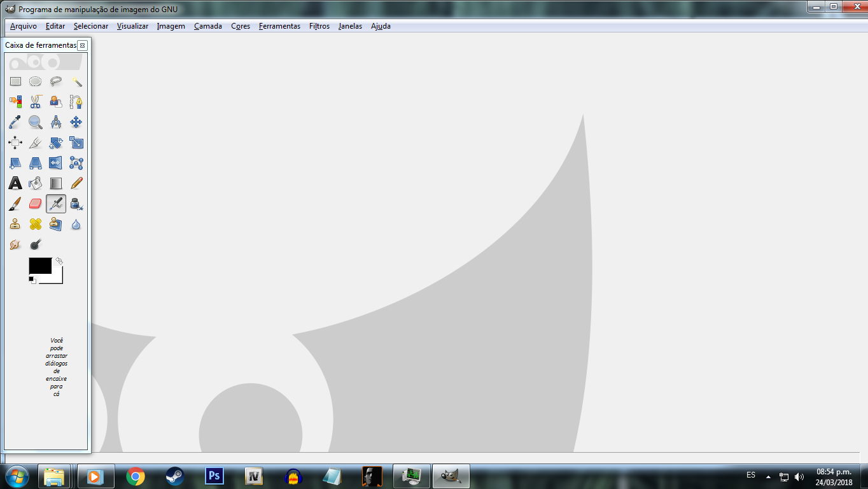Viewport: 868px width, 489px height.
Task: Open the volume control in system tray
Action: click(799, 476)
